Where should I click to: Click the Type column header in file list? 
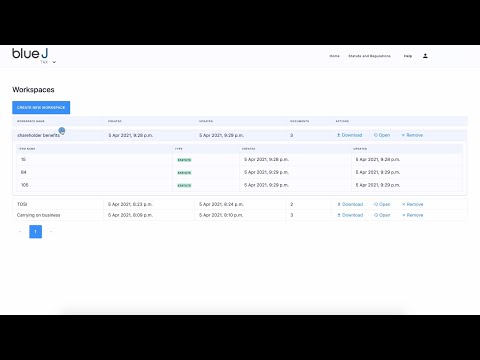click(x=179, y=149)
